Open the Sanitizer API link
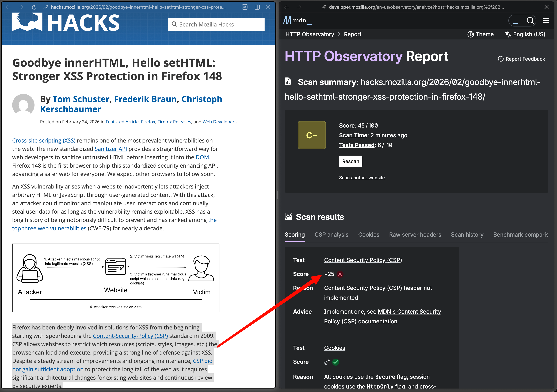557x392 pixels. tap(111, 149)
